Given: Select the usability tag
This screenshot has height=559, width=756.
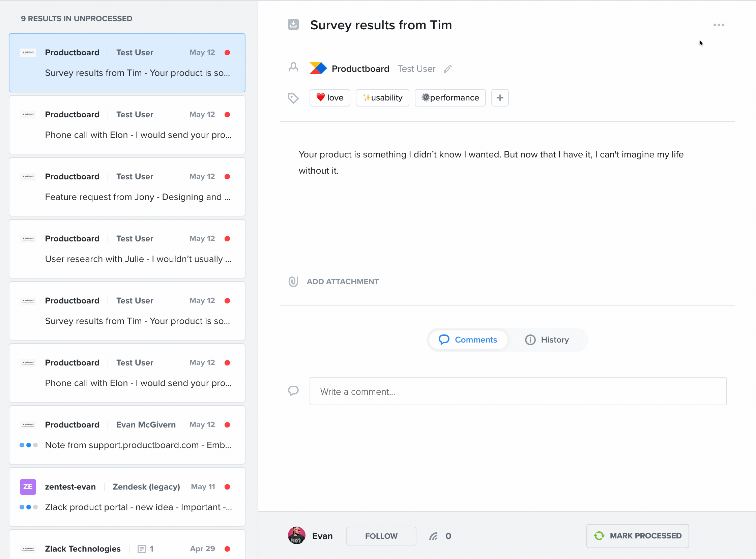Looking at the screenshot, I should click(x=382, y=98).
